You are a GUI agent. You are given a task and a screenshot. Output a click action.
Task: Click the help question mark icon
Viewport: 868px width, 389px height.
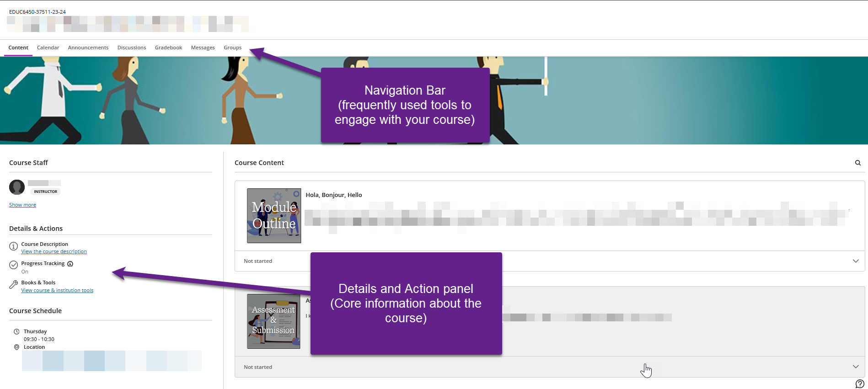[859, 384]
